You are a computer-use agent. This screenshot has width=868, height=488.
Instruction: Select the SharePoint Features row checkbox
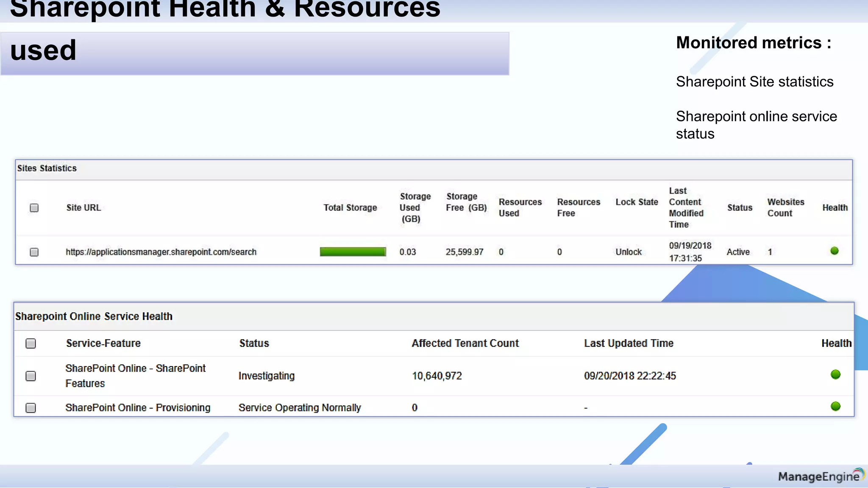(x=31, y=376)
